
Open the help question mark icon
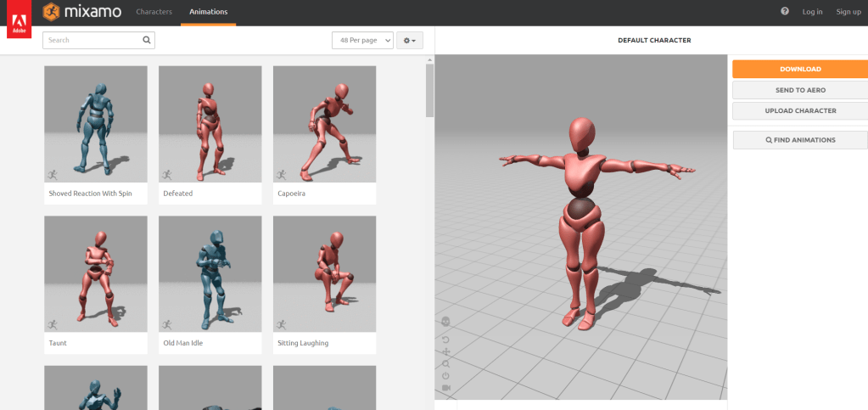pyautogui.click(x=784, y=12)
